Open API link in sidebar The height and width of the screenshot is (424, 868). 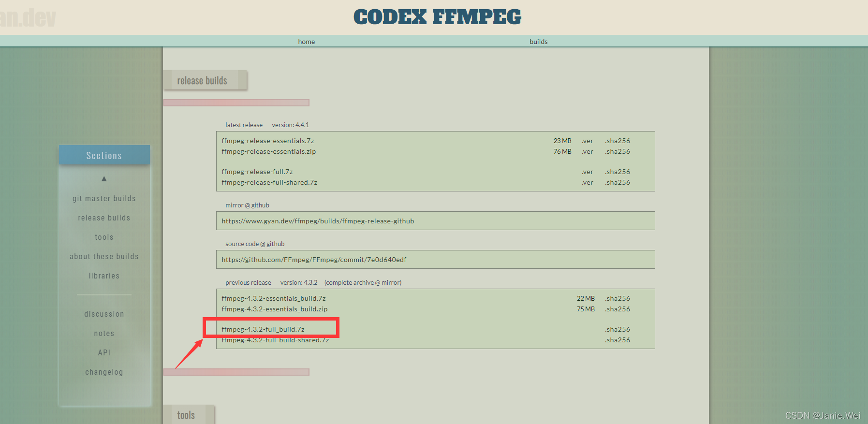[104, 353]
